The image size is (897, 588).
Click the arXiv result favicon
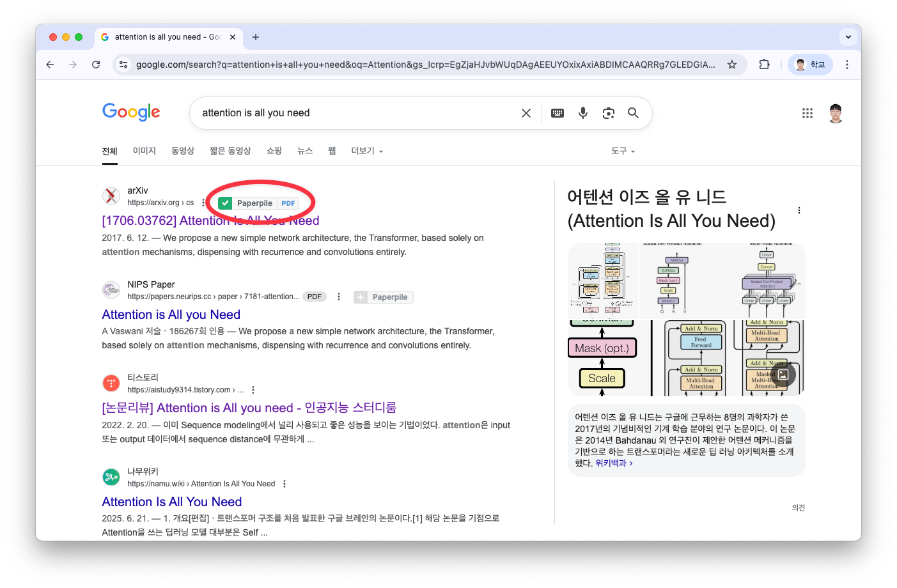(111, 196)
